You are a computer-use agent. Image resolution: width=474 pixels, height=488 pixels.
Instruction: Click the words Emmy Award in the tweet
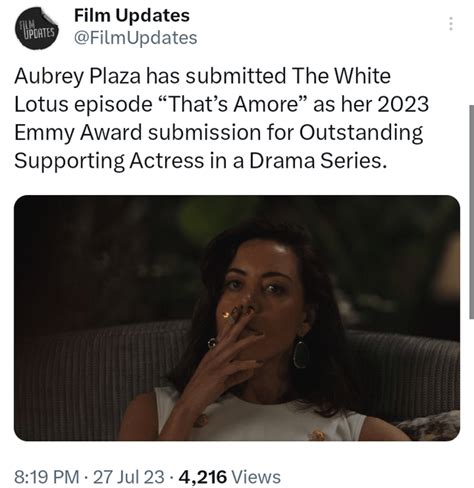tap(78, 133)
